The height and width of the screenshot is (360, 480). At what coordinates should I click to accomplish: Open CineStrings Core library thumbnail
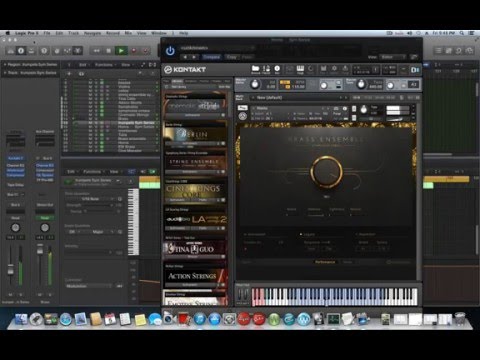point(195,191)
